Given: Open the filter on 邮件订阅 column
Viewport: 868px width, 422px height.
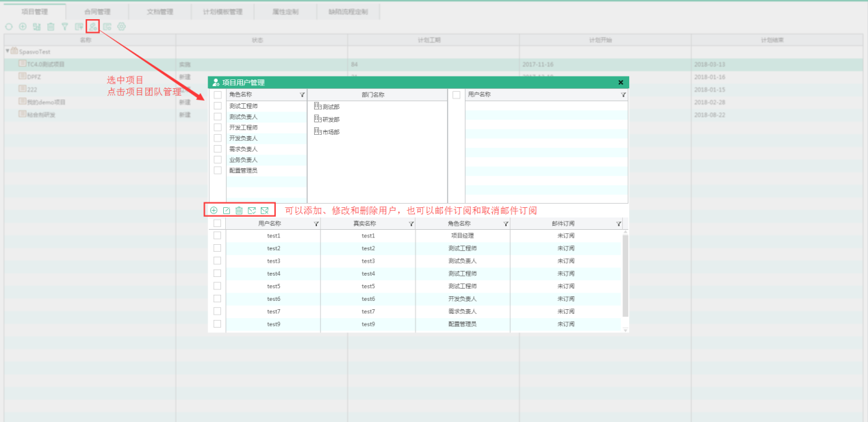Looking at the screenshot, I should click(x=618, y=224).
